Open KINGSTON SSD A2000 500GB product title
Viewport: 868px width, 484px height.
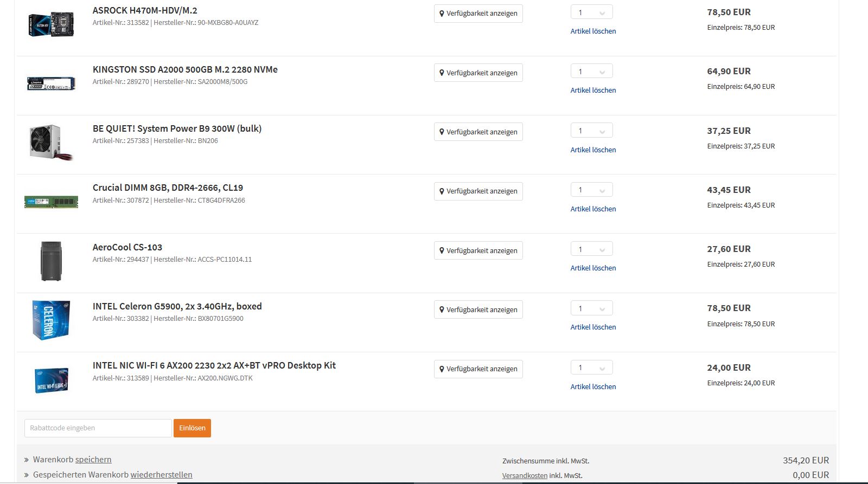coord(185,69)
